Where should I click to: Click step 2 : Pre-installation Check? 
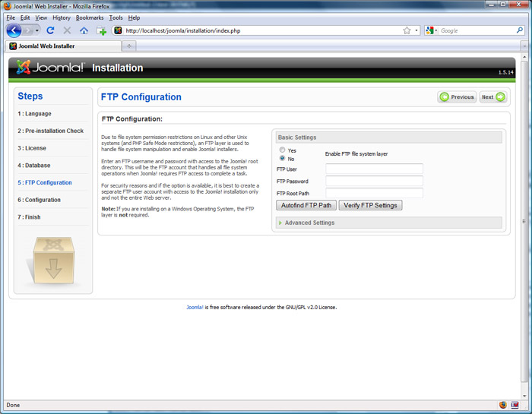point(51,131)
